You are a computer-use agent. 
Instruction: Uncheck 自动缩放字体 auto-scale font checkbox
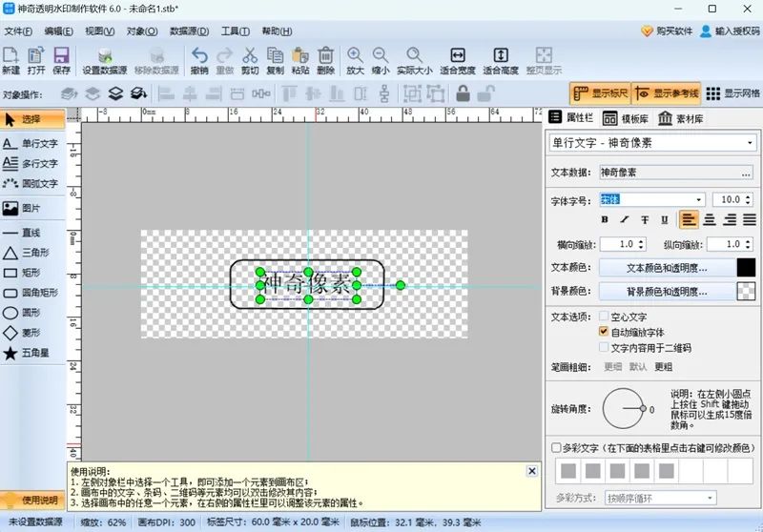[604, 332]
